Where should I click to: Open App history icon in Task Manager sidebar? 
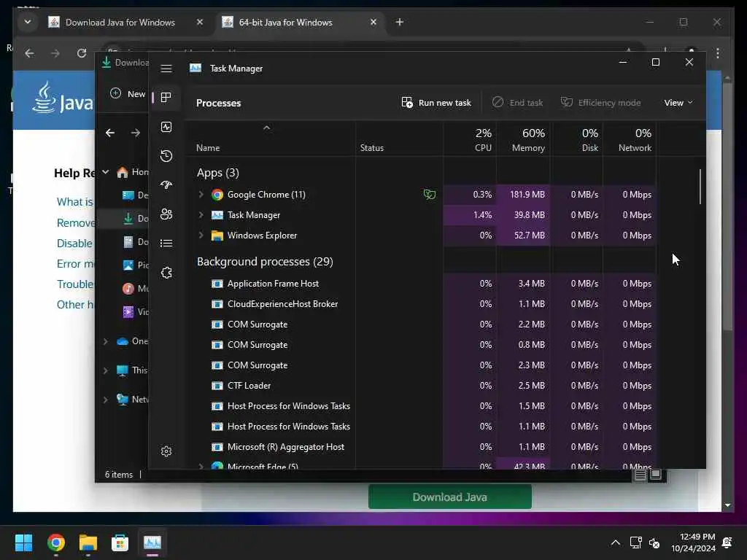[x=166, y=156]
